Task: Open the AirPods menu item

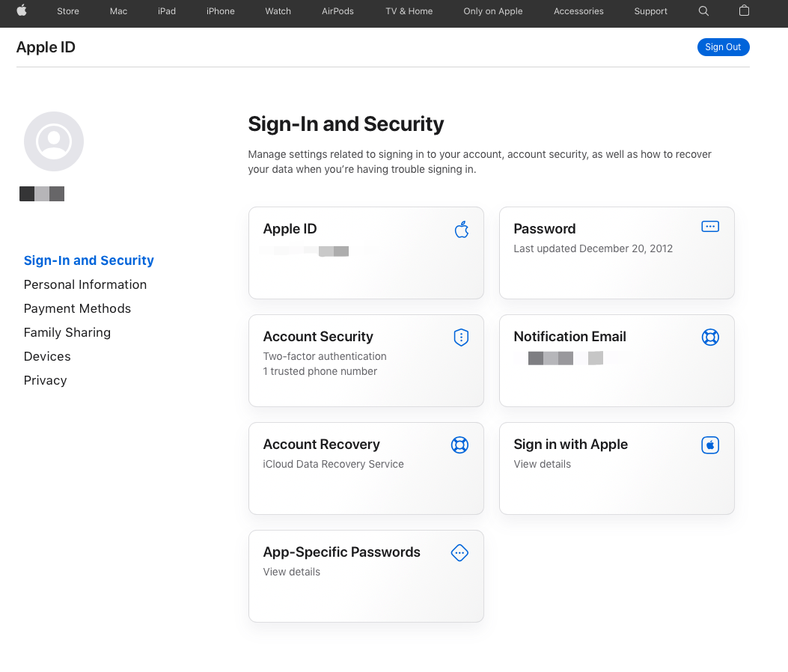Action: pyautogui.click(x=338, y=11)
